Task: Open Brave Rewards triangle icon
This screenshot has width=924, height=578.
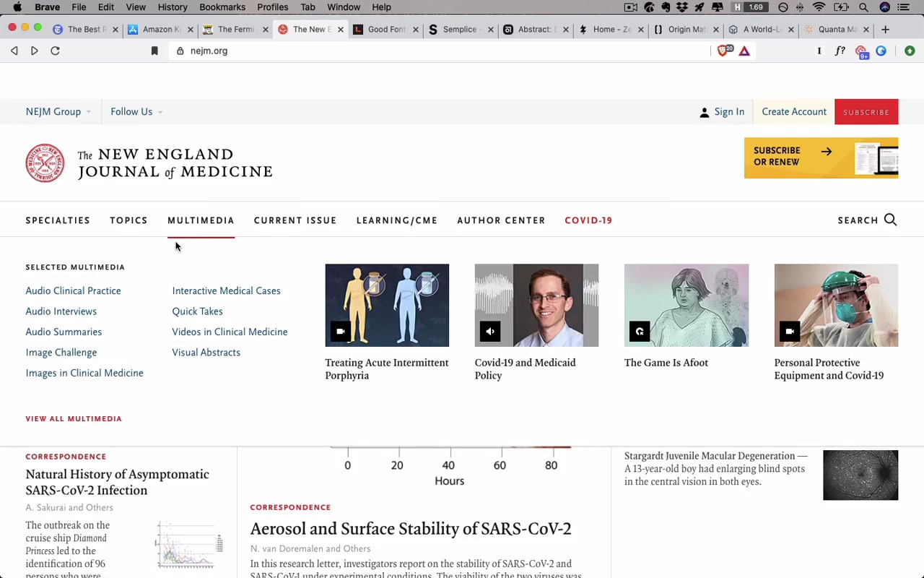Action: [x=744, y=51]
